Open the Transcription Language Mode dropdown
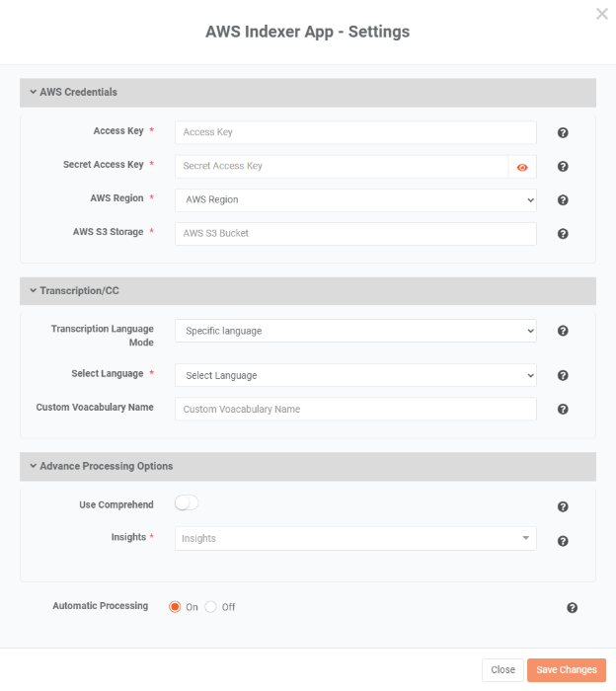Image resolution: width=616 pixels, height=691 pixels. tap(355, 332)
